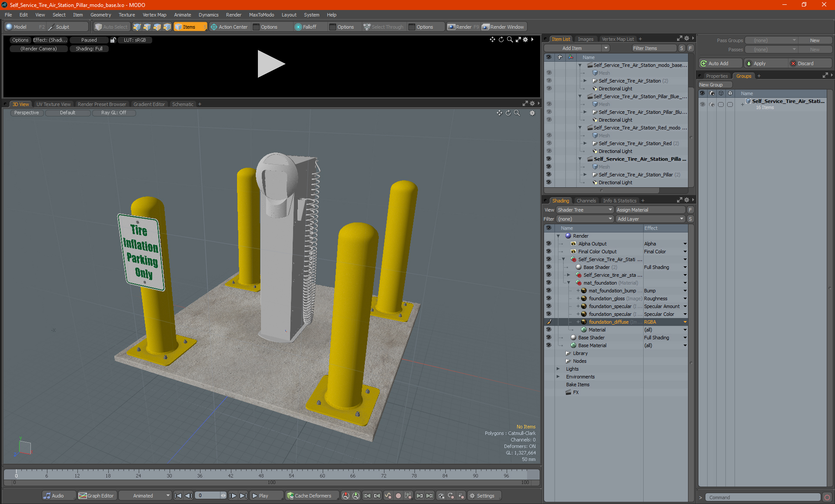
Task: Click move-view icon in 3D viewport
Action: 499,113
